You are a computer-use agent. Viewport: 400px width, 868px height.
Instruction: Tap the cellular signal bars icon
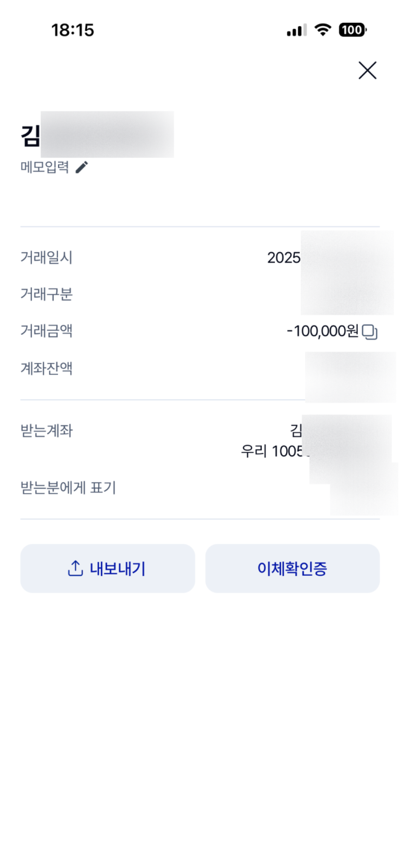click(296, 30)
